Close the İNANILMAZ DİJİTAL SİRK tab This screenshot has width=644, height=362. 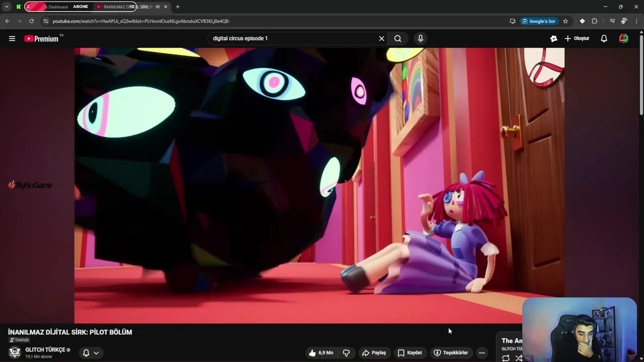(x=166, y=7)
